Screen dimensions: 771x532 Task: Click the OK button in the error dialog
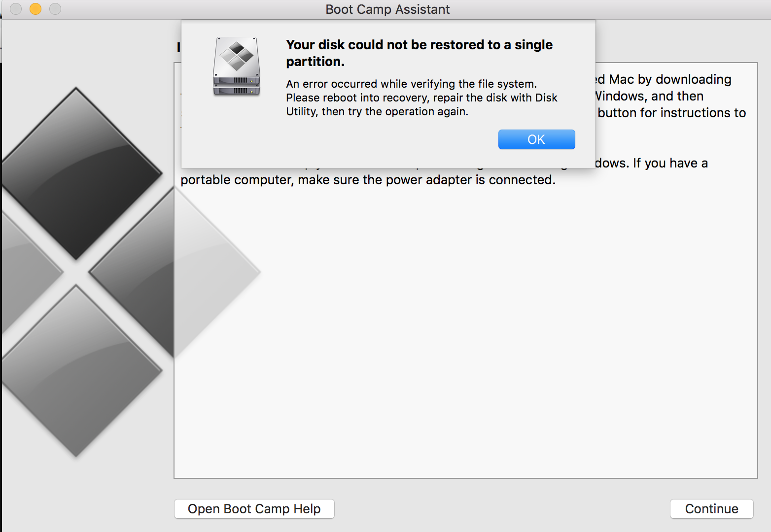[536, 139]
